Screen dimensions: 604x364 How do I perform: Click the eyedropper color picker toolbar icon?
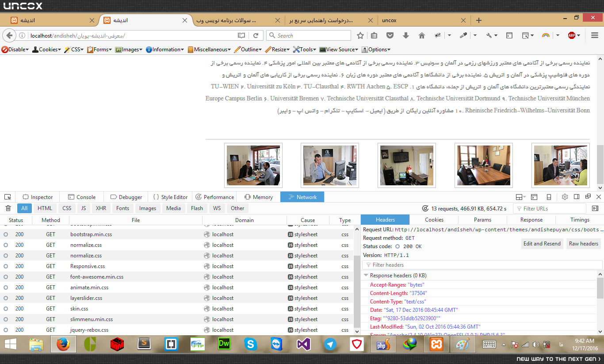[x=463, y=35]
